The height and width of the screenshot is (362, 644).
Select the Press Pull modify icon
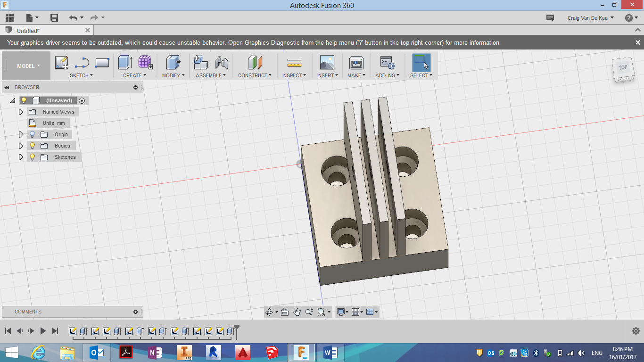point(173,63)
